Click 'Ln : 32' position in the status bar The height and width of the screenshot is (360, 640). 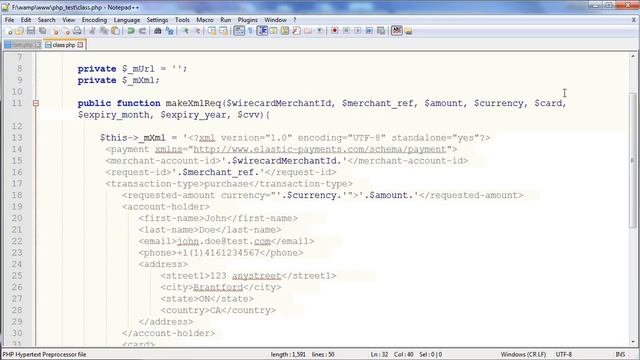[379, 354]
